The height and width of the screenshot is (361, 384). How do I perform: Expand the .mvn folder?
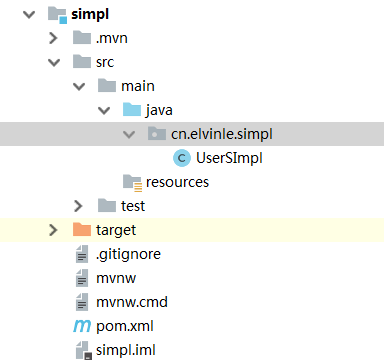point(53,38)
